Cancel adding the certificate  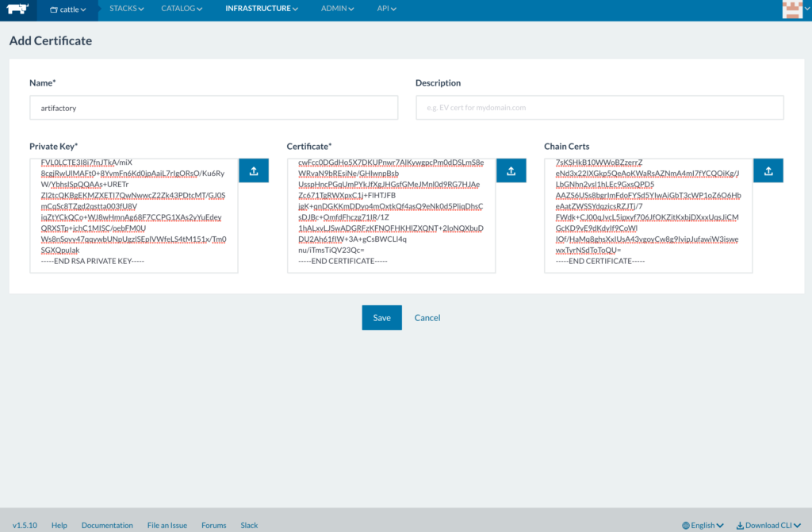(x=427, y=317)
